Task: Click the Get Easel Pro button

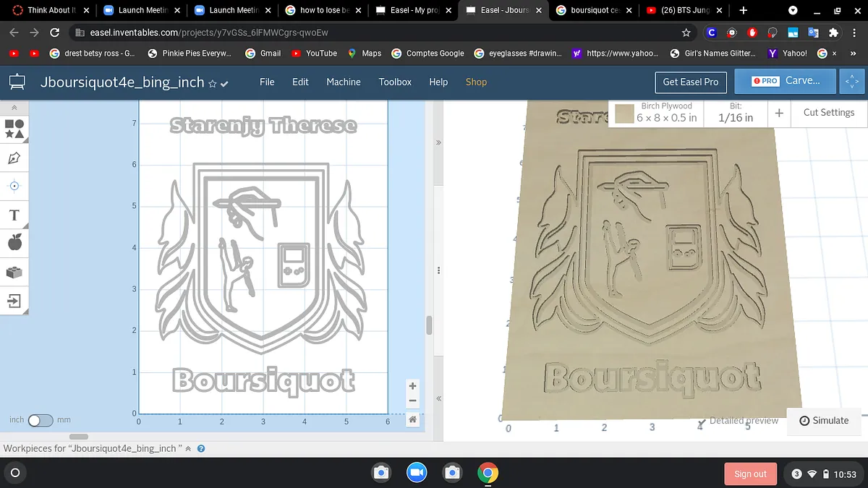Action: tap(690, 82)
